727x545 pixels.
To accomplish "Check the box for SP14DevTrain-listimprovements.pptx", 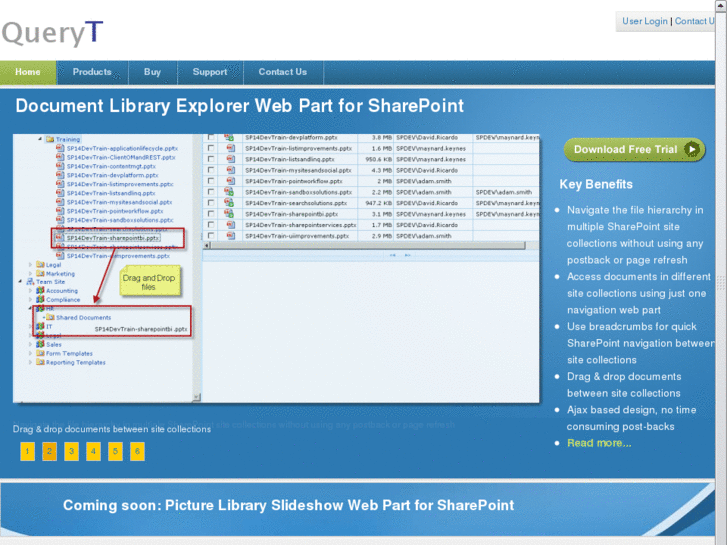I will pyautogui.click(x=211, y=148).
